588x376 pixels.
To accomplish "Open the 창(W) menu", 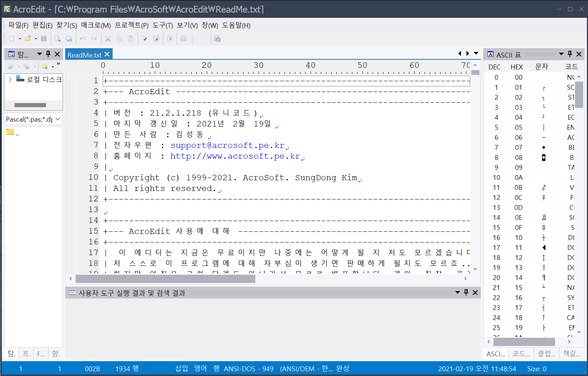I will tap(210, 25).
